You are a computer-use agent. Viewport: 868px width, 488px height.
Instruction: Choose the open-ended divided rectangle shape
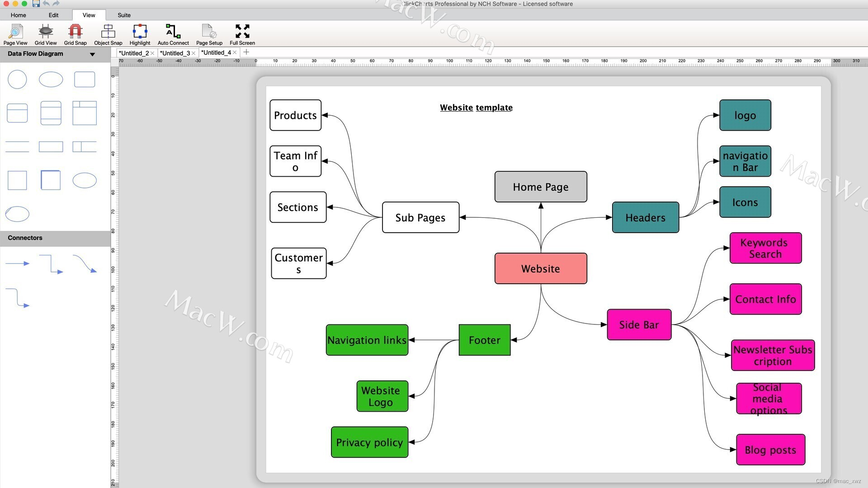pyautogui.click(x=85, y=146)
